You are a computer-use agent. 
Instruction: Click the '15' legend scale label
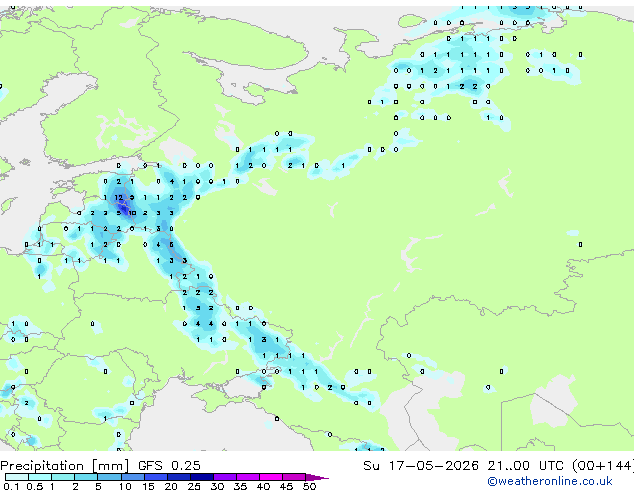(x=148, y=486)
